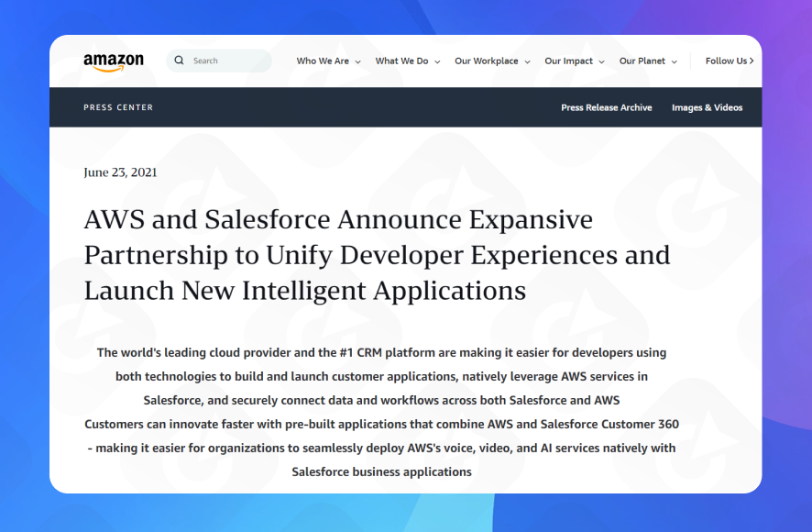Click the June 23, 2021 date
Screen dimensions: 812x532
tap(120, 172)
